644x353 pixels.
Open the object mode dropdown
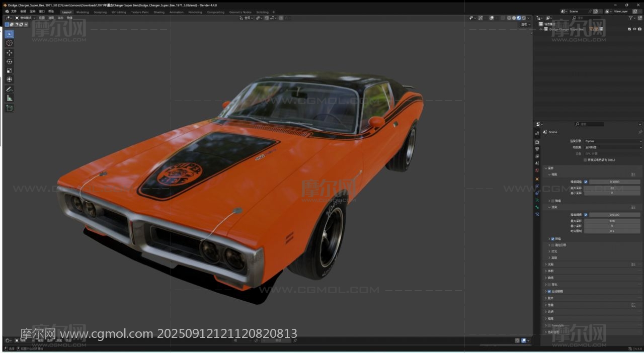pos(25,18)
